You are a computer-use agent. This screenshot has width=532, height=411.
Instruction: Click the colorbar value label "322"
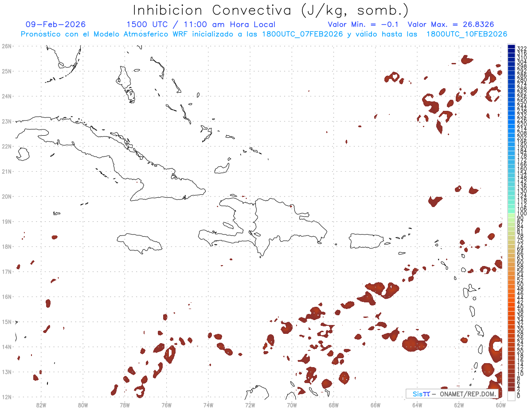522,48
